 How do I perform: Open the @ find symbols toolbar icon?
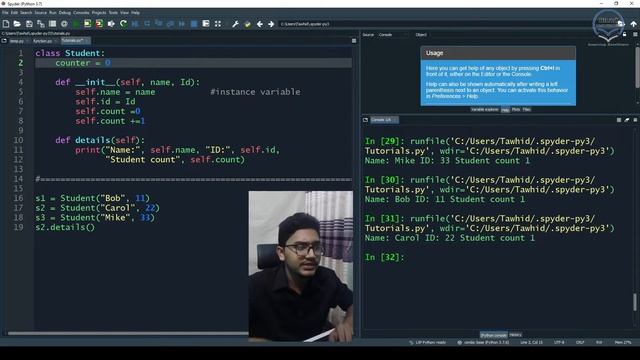64,24
